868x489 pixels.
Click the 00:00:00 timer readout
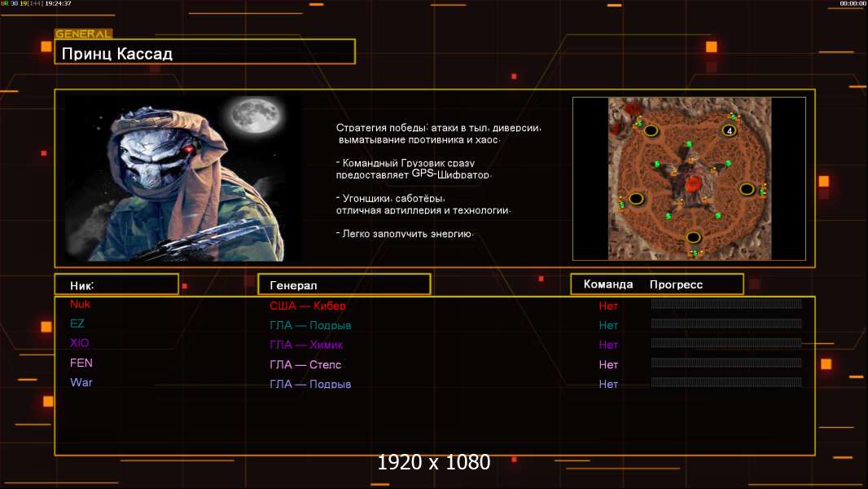click(x=853, y=3)
